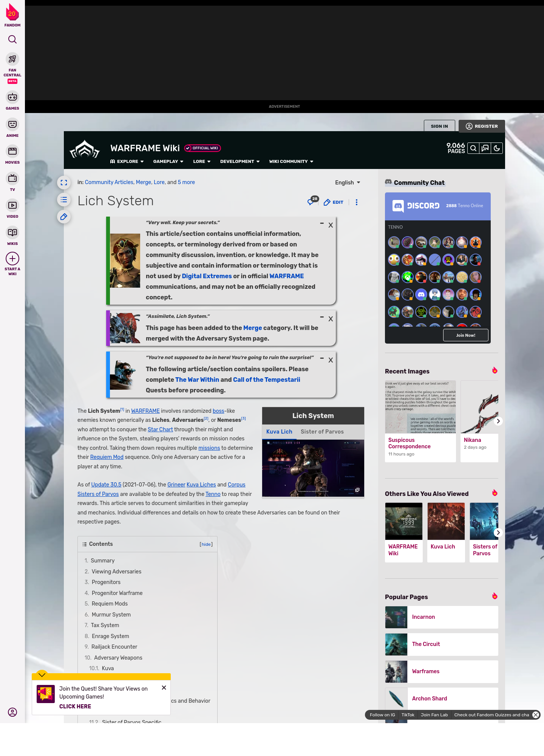Image resolution: width=544 pixels, height=756 pixels.
Task: Expand the 5 more categories link
Action: 186,182
